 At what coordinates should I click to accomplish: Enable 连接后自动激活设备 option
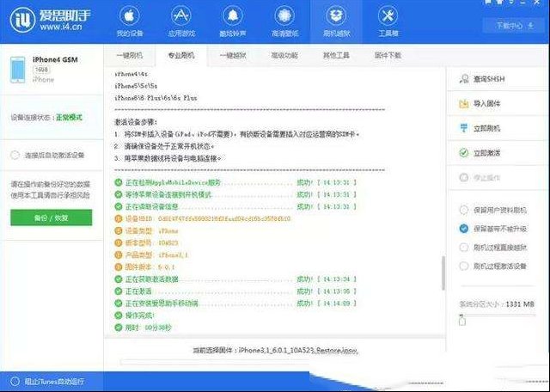tap(15, 155)
